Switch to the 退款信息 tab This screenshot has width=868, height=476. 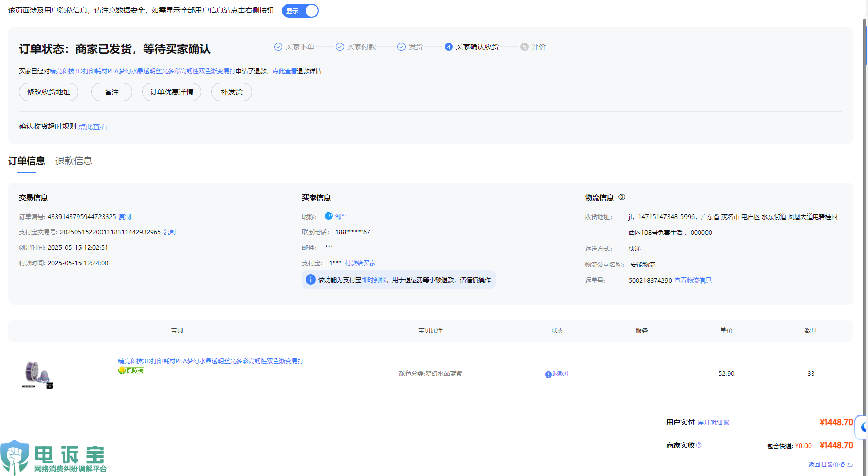pos(74,161)
